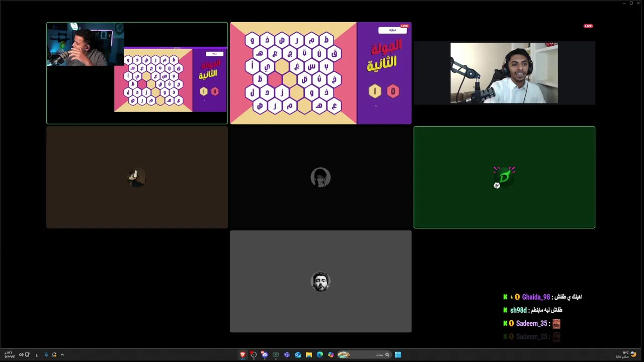Open the headset app tray icon
The width and height of the screenshot is (644, 362).
tap(54, 354)
